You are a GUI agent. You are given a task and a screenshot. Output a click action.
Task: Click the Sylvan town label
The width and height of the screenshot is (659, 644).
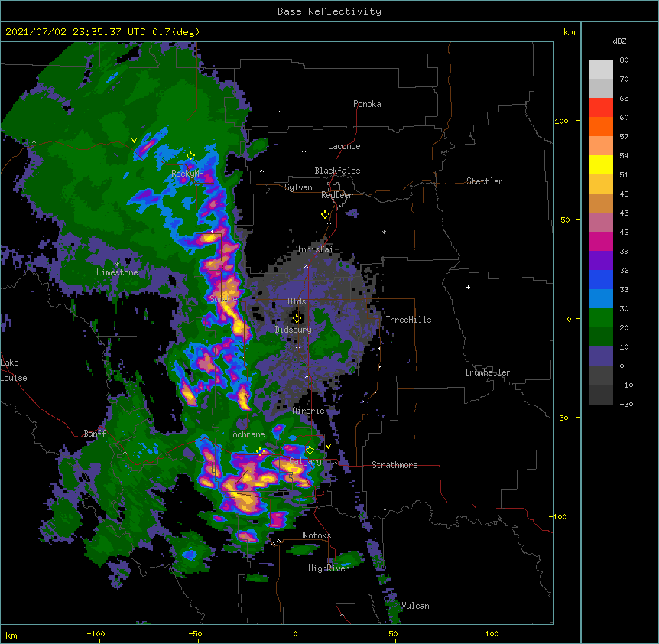298,187
